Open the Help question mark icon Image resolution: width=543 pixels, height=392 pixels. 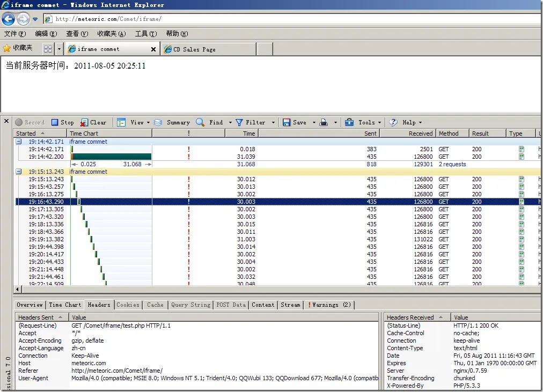pos(393,122)
